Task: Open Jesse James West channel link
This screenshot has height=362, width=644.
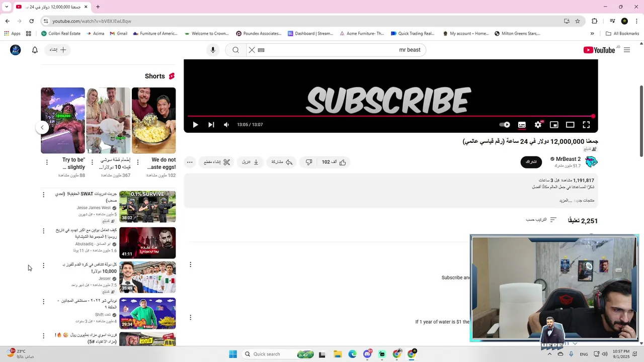Action: click(x=94, y=208)
